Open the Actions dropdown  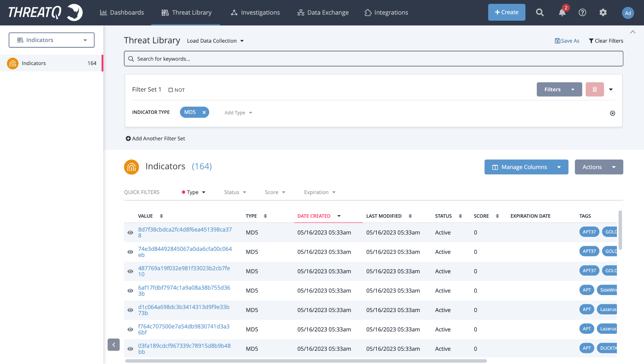pyautogui.click(x=599, y=167)
